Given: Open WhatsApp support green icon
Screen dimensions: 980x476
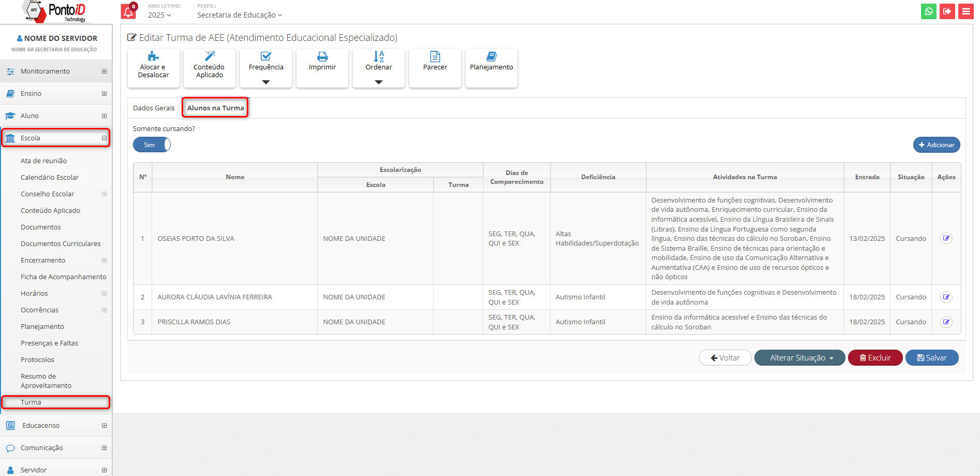Looking at the screenshot, I should pyautogui.click(x=929, y=11).
